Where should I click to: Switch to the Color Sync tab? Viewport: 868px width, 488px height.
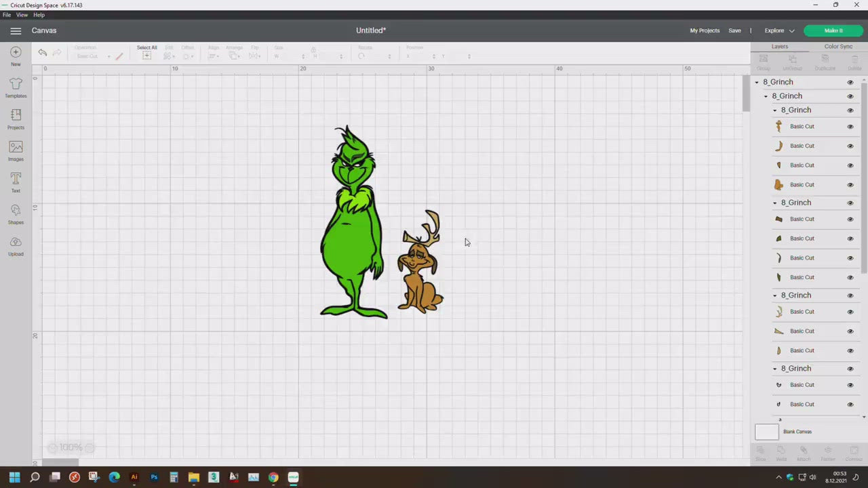(838, 47)
